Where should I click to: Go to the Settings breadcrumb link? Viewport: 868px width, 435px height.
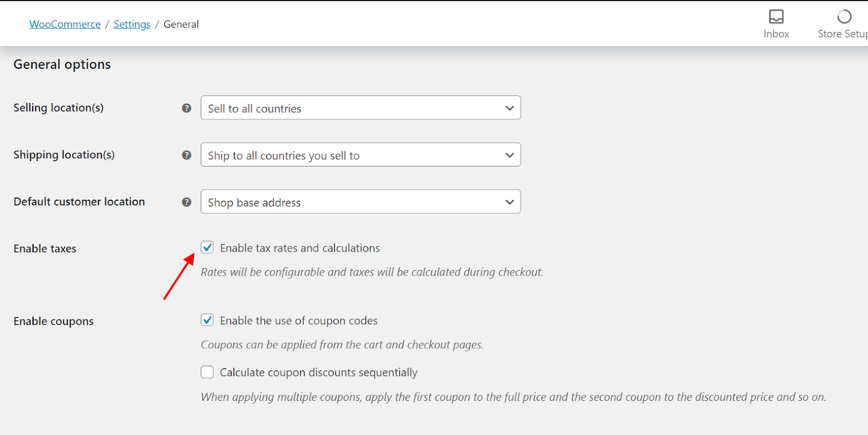click(x=132, y=24)
